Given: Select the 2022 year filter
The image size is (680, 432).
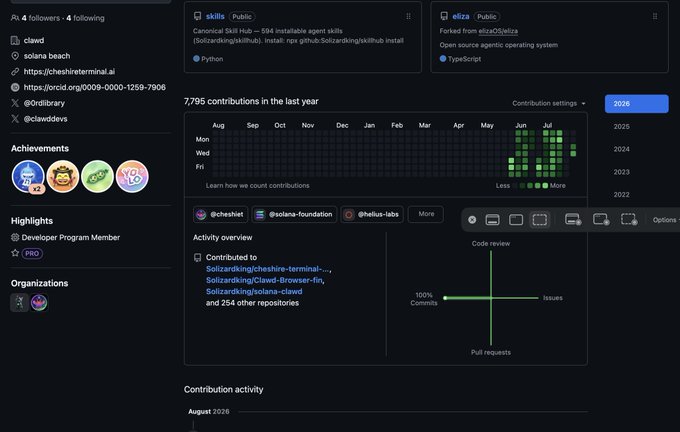Looking at the screenshot, I should tap(621, 195).
